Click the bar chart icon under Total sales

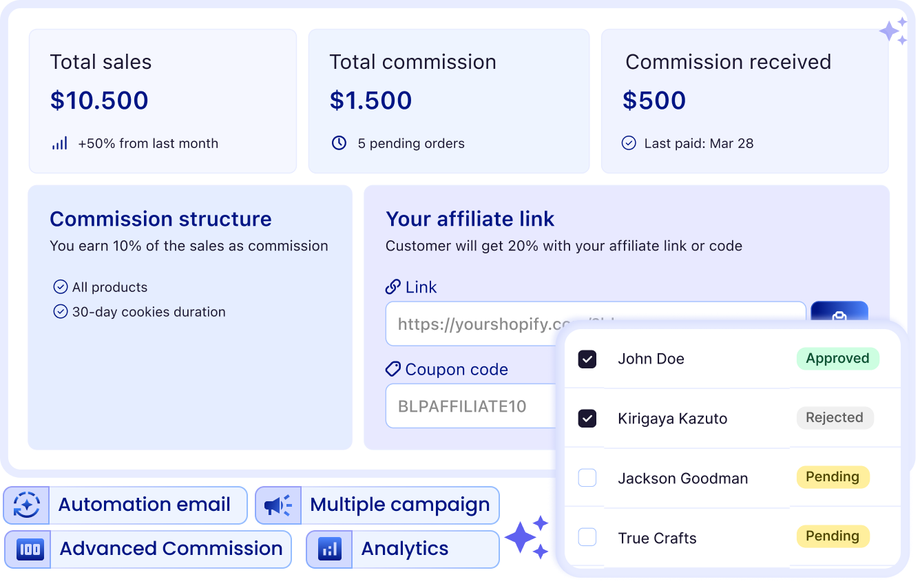60,143
